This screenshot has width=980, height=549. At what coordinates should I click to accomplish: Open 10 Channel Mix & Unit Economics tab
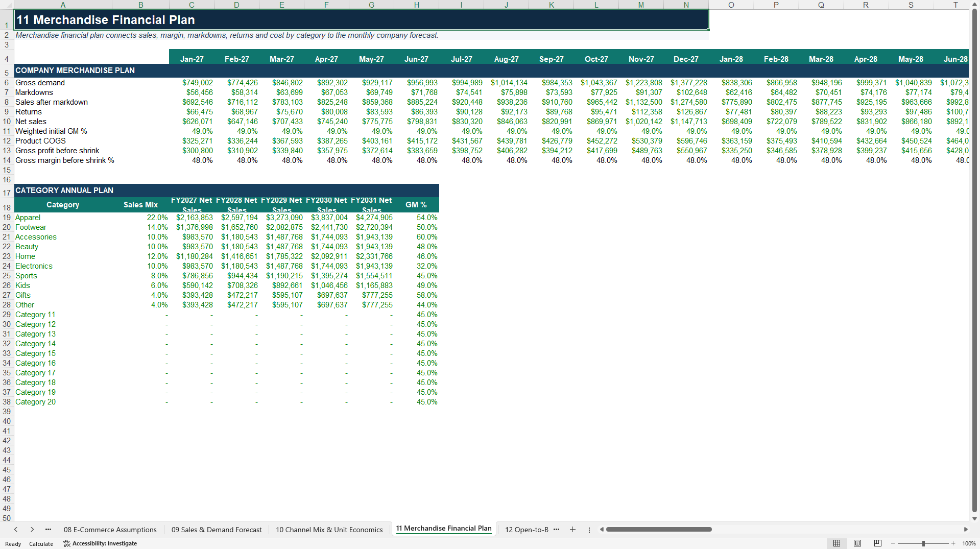click(x=329, y=530)
